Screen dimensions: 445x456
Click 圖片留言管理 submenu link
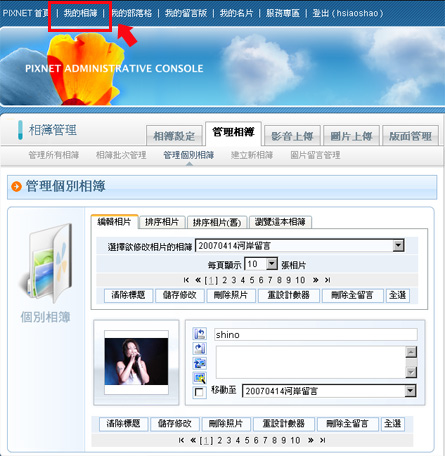[315, 155]
